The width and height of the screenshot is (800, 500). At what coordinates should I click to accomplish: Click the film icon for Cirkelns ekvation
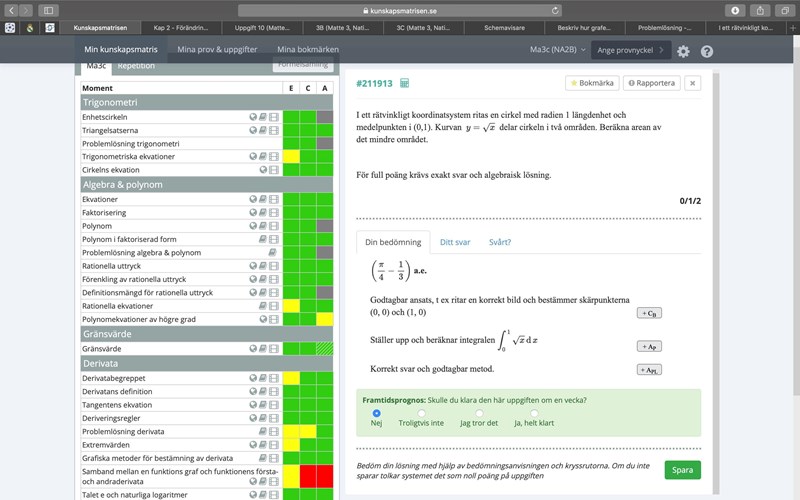click(274, 170)
